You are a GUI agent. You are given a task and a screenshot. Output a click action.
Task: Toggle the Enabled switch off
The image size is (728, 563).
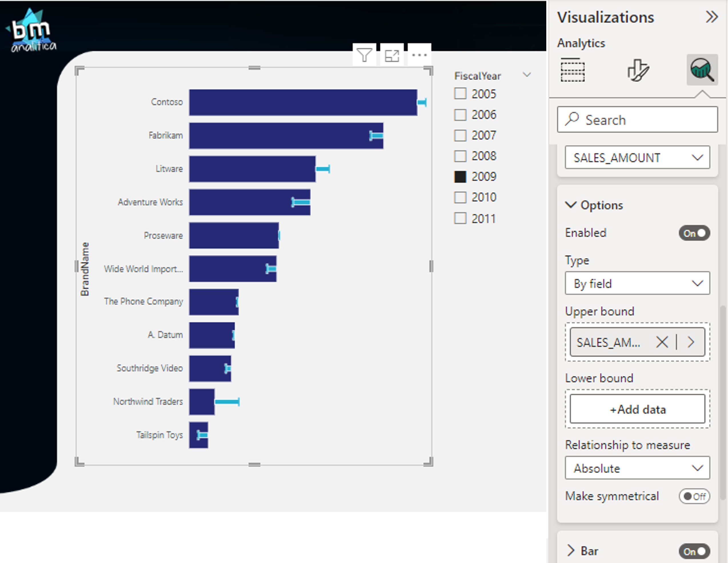pyautogui.click(x=694, y=233)
